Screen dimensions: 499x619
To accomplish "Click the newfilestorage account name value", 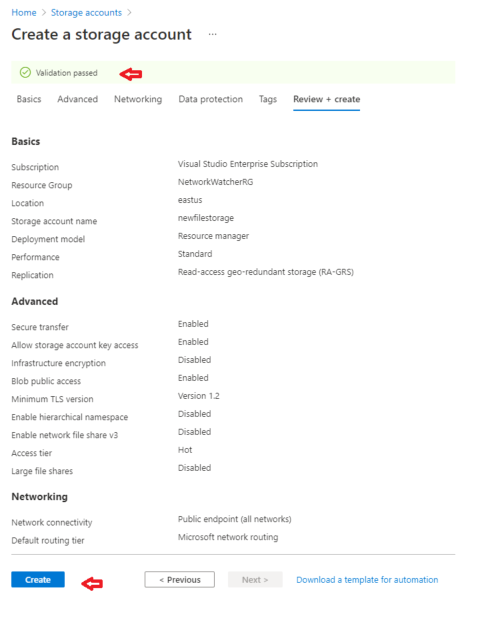I will [x=206, y=218].
